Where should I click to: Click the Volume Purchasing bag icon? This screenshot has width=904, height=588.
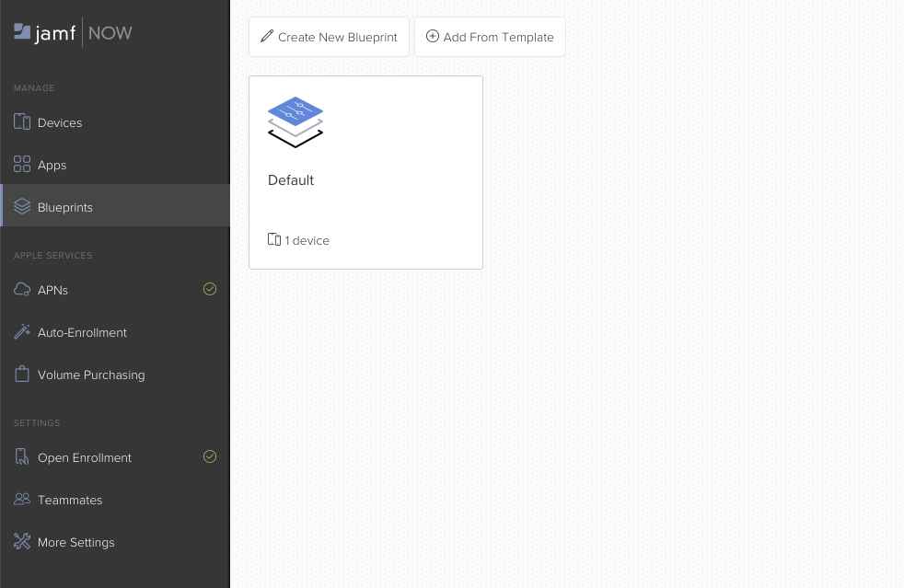click(x=22, y=375)
